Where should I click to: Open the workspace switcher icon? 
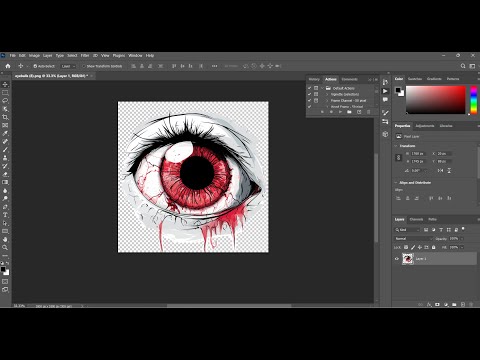point(472,66)
